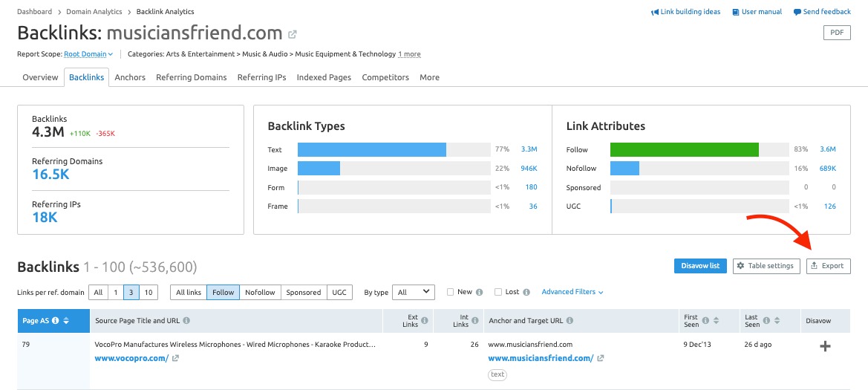Screen dimensions: 868x390
Task: Switch to the Referring Domains tab
Action: click(x=192, y=77)
